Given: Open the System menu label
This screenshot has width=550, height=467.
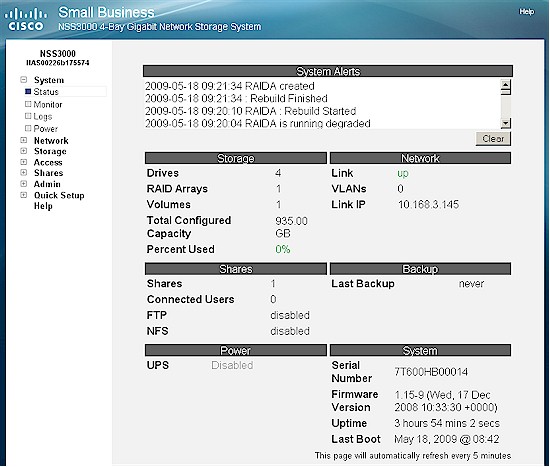Looking at the screenshot, I should point(49,80).
